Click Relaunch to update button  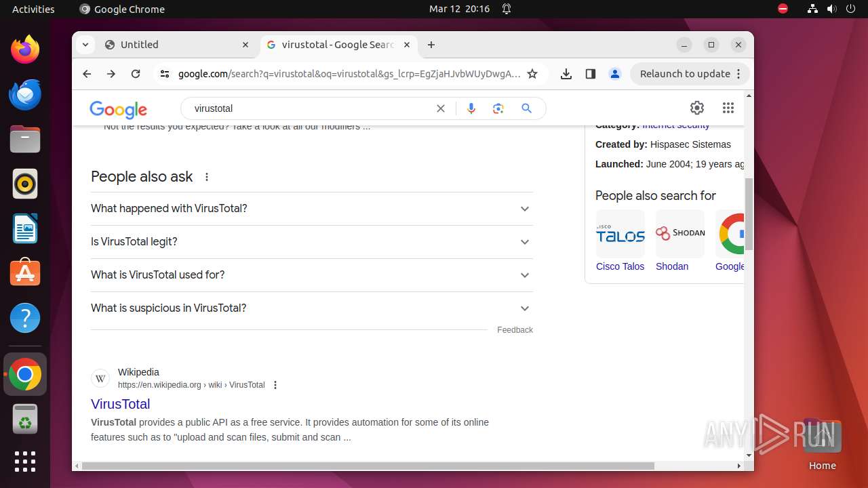point(690,74)
